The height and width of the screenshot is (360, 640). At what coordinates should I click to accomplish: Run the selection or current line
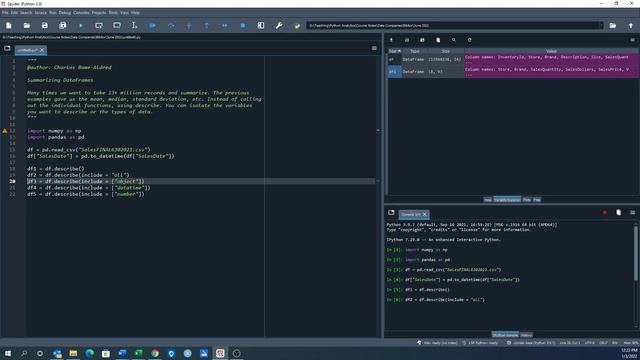coord(134,25)
